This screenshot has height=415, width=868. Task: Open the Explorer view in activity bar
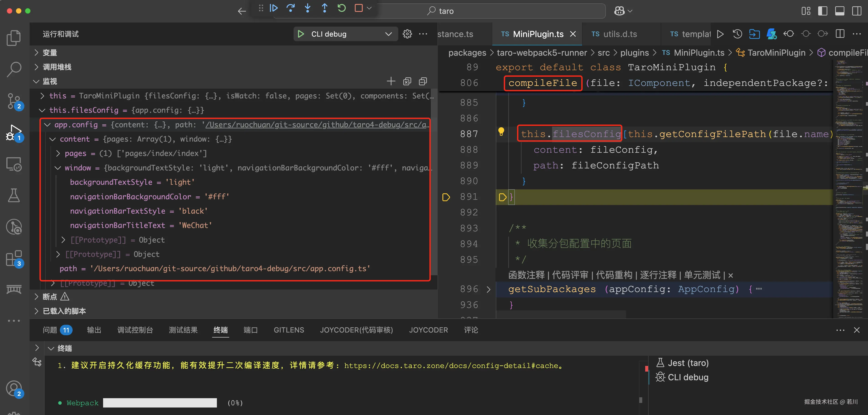(x=14, y=38)
